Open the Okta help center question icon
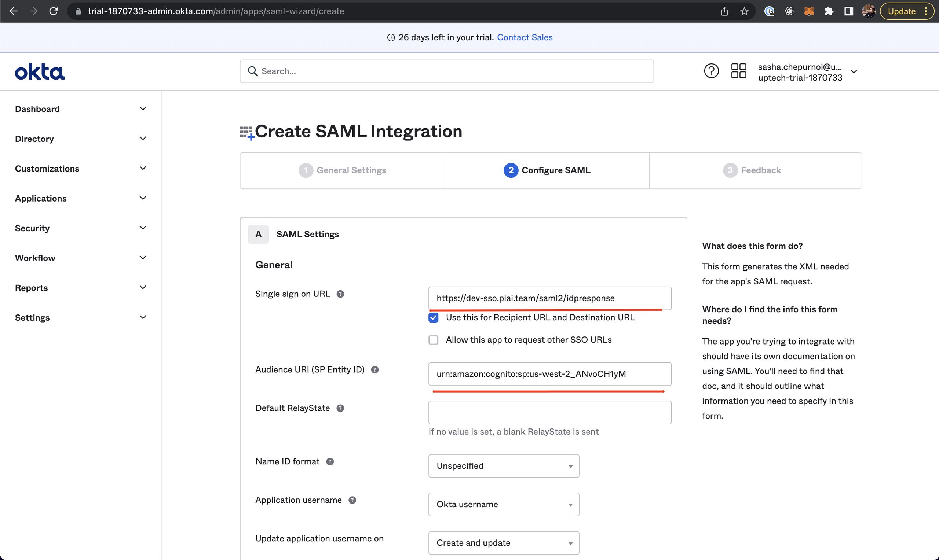Image resolution: width=939 pixels, height=560 pixels. (711, 71)
